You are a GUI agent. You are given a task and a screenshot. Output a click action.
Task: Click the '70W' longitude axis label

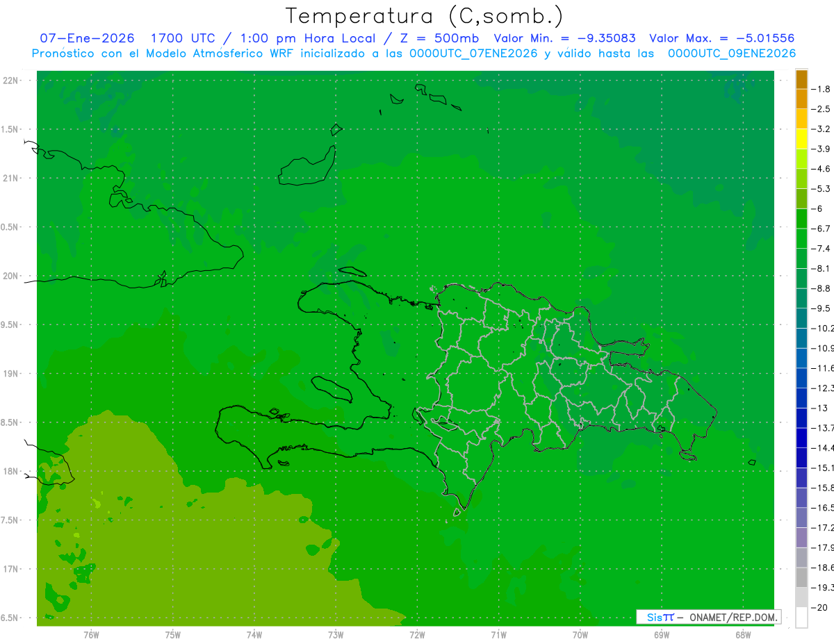pyautogui.click(x=580, y=635)
